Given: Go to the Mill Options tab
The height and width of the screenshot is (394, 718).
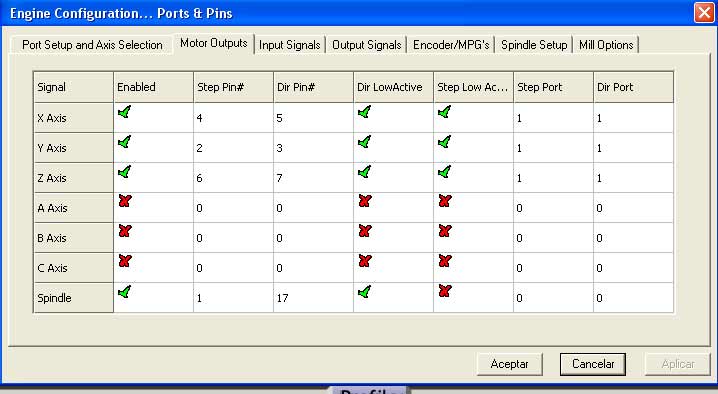Looking at the screenshot, I should (x=606, y=45).
